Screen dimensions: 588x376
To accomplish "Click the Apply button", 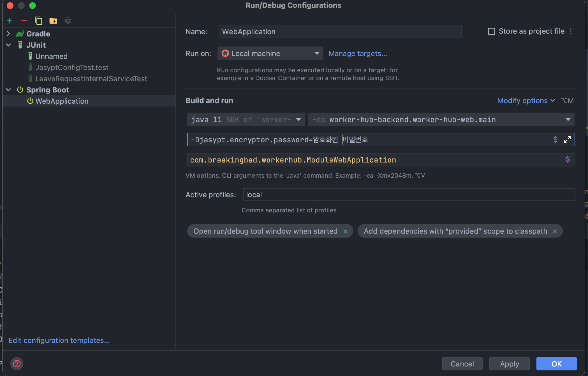I will pos(509,364).
